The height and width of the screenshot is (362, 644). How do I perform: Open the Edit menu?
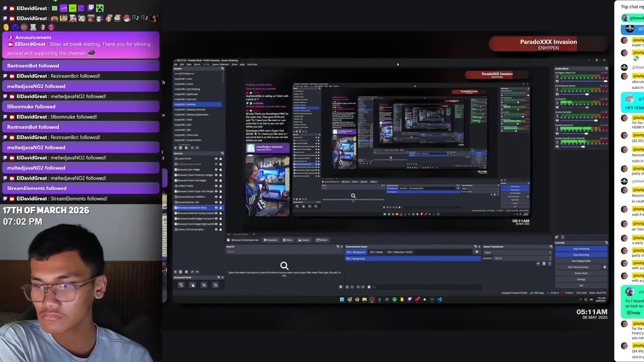182,64
